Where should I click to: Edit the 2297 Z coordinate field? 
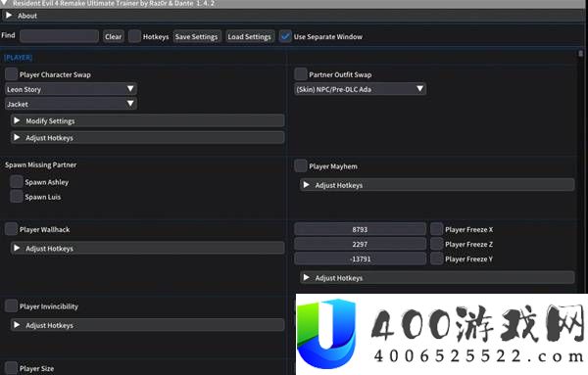point(360,244)
